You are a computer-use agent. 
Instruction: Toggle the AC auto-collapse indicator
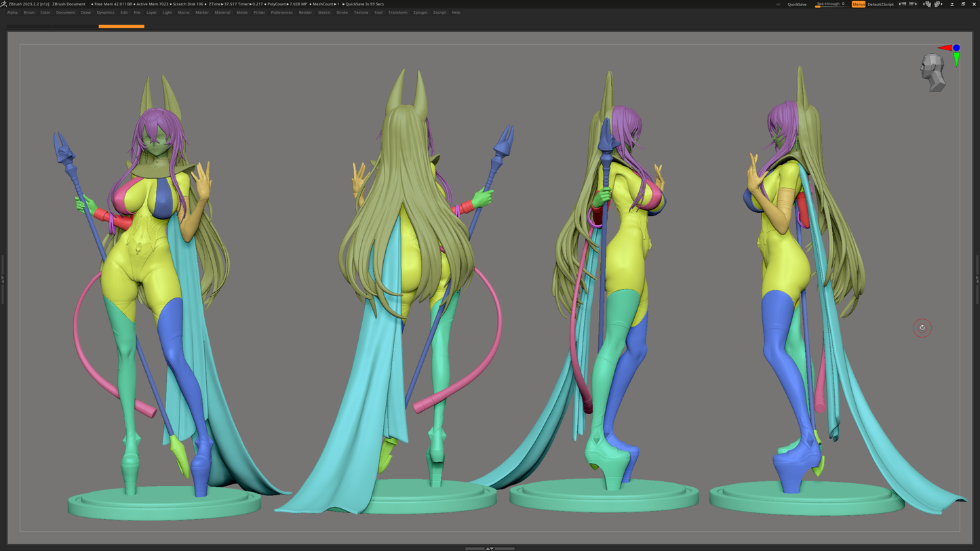pyautogui.click(x=779, y=4)
